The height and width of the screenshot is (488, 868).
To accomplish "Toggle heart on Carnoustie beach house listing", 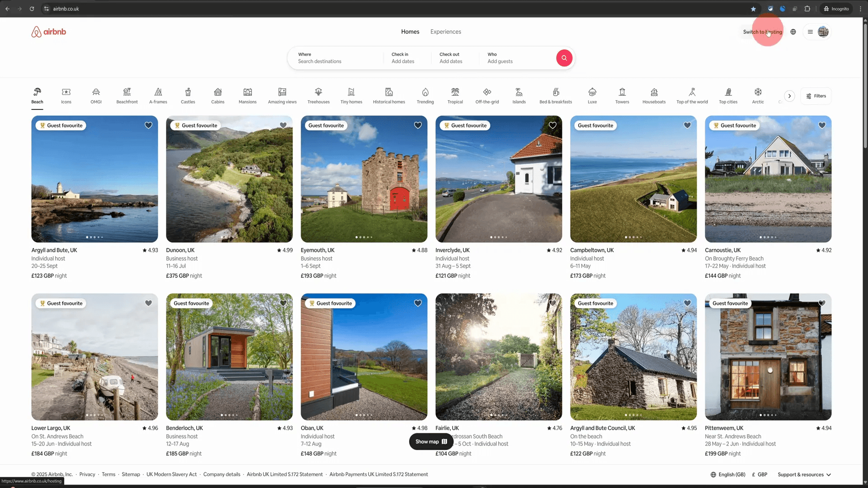I will [822, 125].
